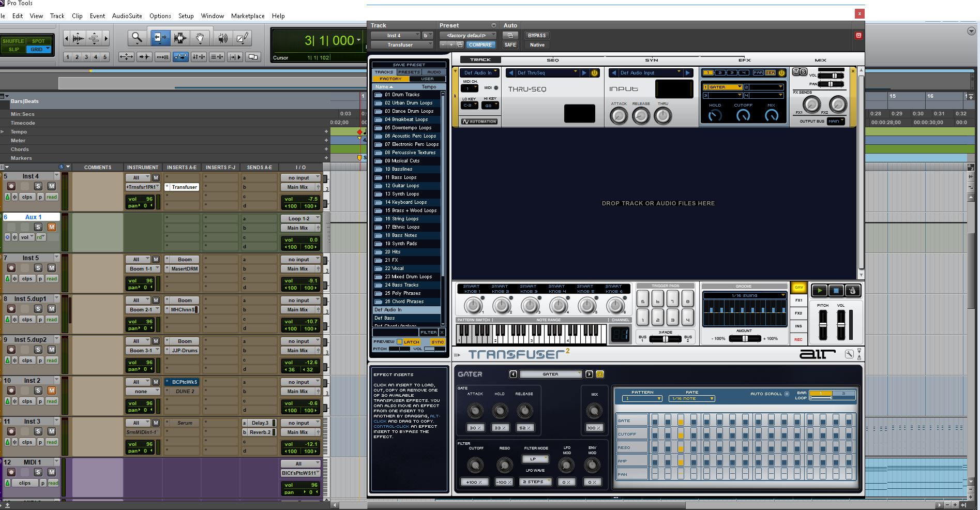The height and width of the screenshot is (510, 980).
Task: Click the REC side button
Action: click(798, 340)
